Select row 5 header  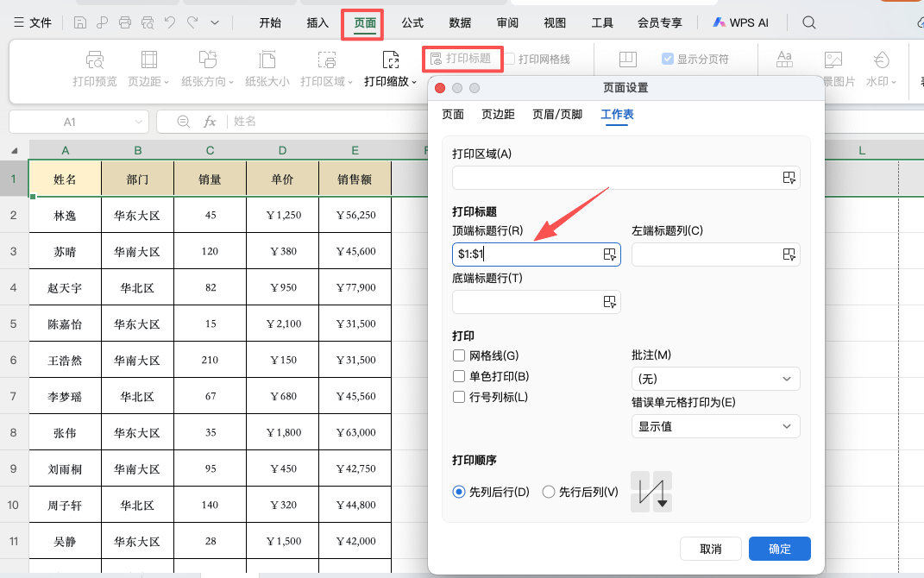14,324
